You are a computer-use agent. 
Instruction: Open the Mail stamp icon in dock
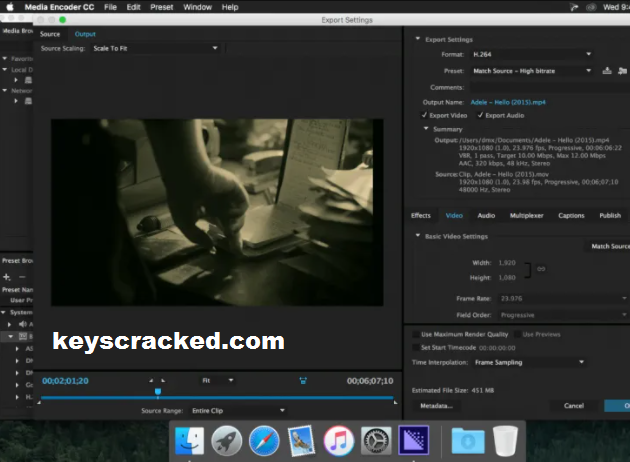[x=301, y=441]
